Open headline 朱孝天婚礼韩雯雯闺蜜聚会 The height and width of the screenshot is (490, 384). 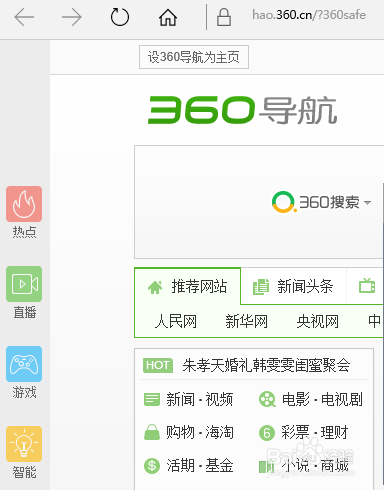266,365
